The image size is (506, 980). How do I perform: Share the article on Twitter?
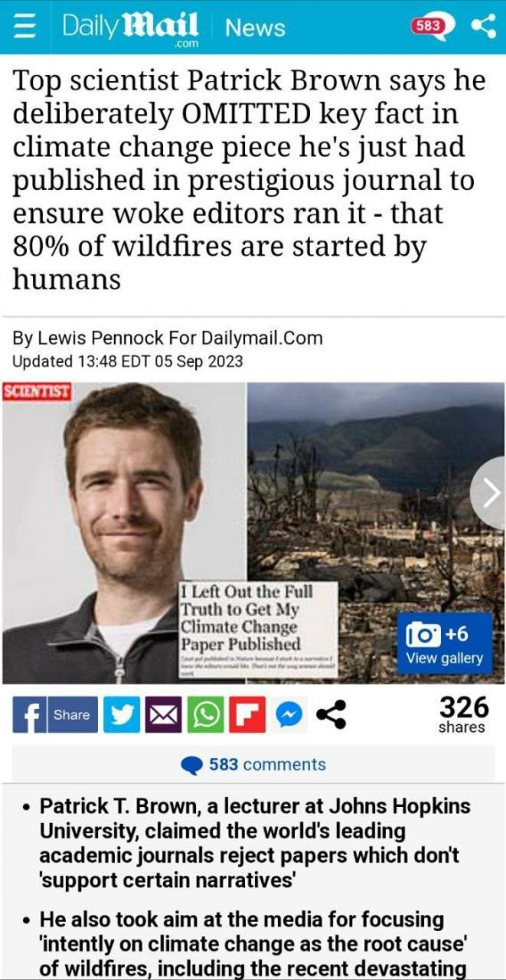coord(122,714)
